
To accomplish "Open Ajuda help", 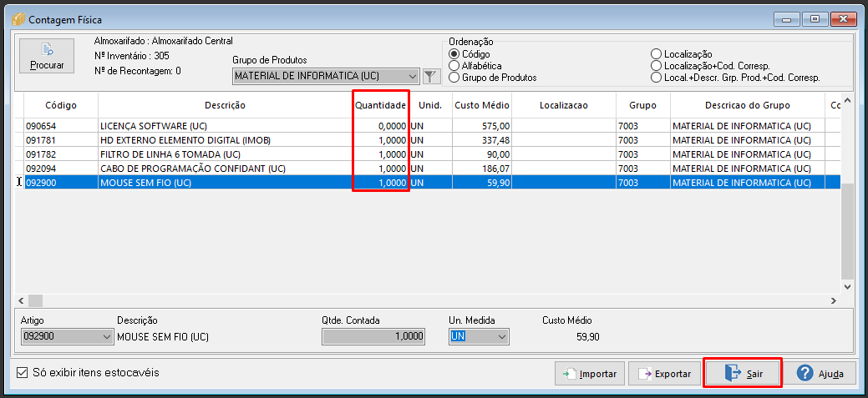I will [x=820, y=374].
